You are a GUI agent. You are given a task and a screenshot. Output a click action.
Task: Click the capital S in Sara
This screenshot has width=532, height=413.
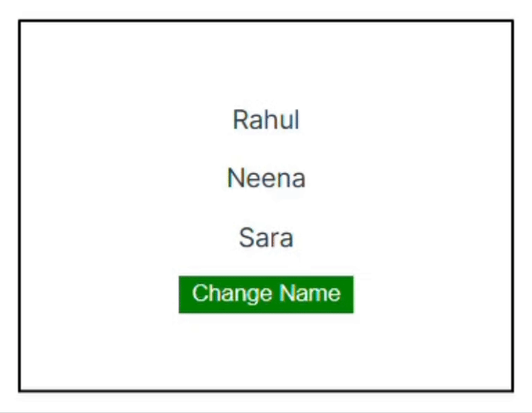pyautogui.click(x=247, y=237)
